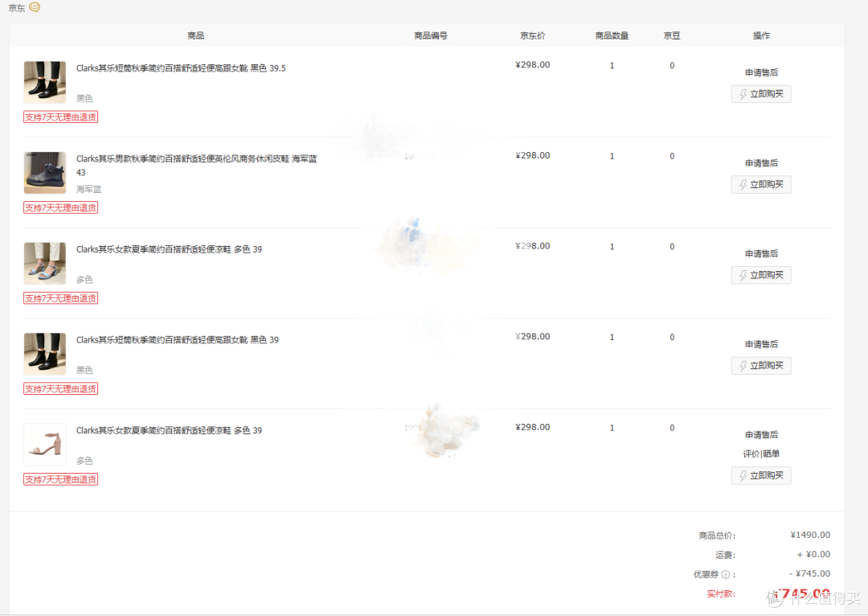Click 立即购买 for the black boots size 39.5
Viewport: 868px width, 616px height.
point(760,94)
